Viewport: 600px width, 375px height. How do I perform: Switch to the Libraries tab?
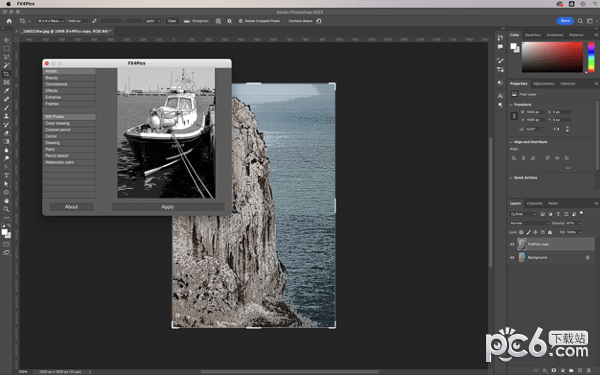pos(568,83)
